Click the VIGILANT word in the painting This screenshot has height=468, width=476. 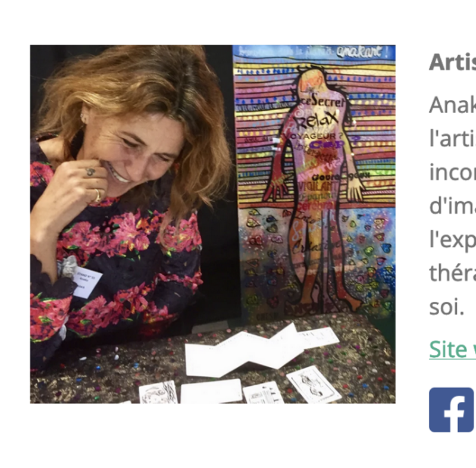tap(317, 186)
